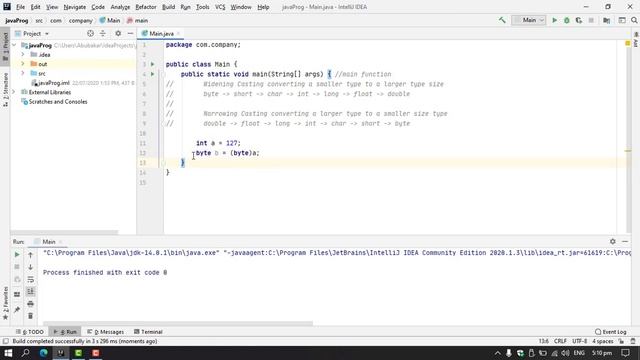Click run gutter arrow beside main method
The height and width of the screenshot is (360, 640).
pos(153,74)
